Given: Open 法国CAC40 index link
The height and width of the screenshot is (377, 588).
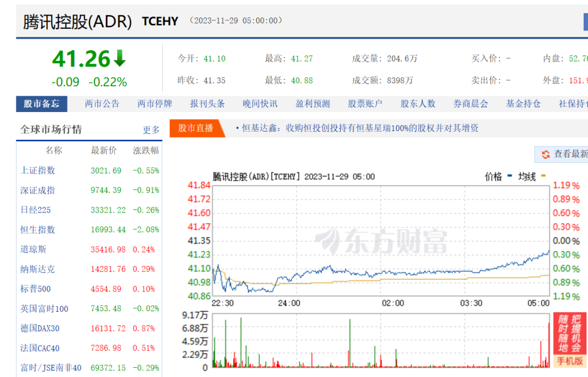Looking at the screenshot, I should (40, 348).
